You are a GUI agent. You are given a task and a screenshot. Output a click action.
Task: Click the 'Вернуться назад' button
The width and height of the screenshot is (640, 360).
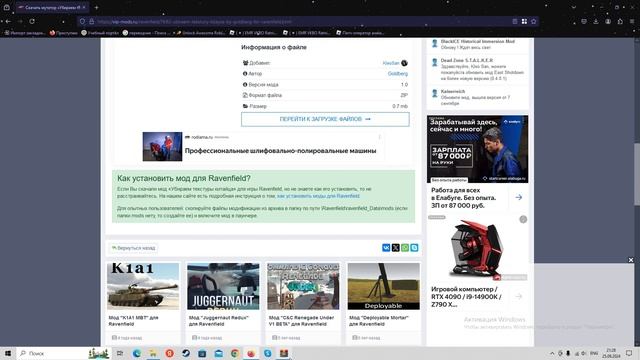133,248
